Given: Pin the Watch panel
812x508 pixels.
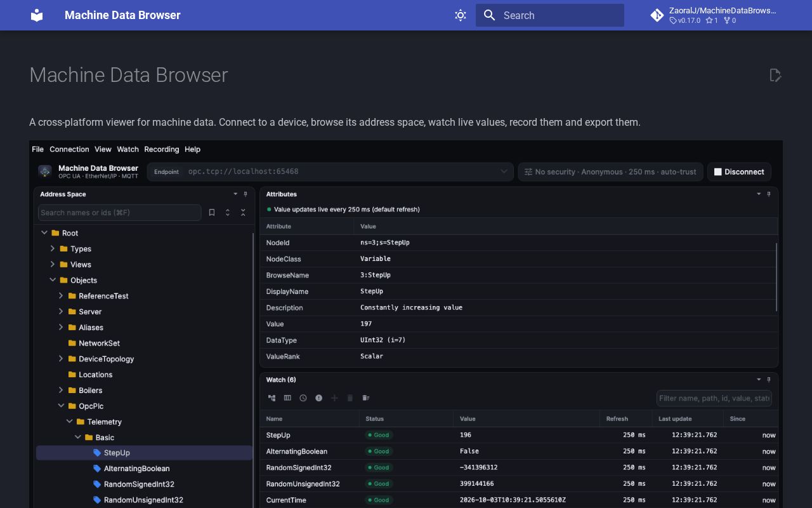Looking at the screenshot, I should pyautogui.click(x=769, y=380).
